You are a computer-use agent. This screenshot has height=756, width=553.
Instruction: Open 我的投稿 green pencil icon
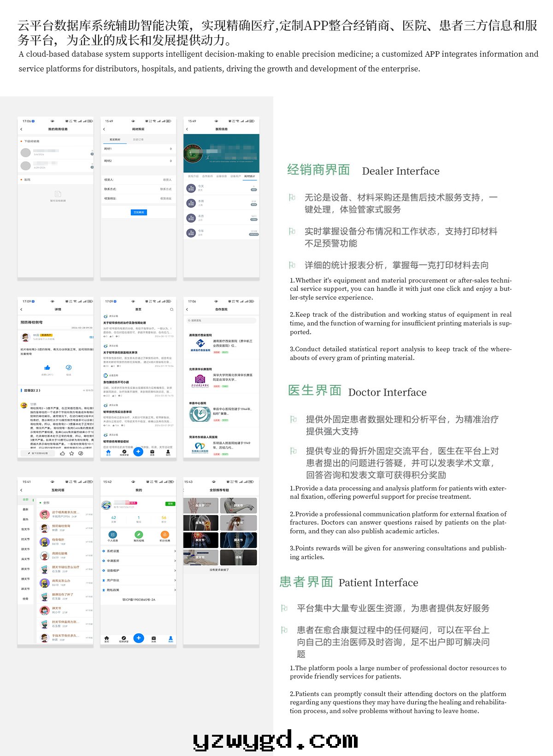138,535
